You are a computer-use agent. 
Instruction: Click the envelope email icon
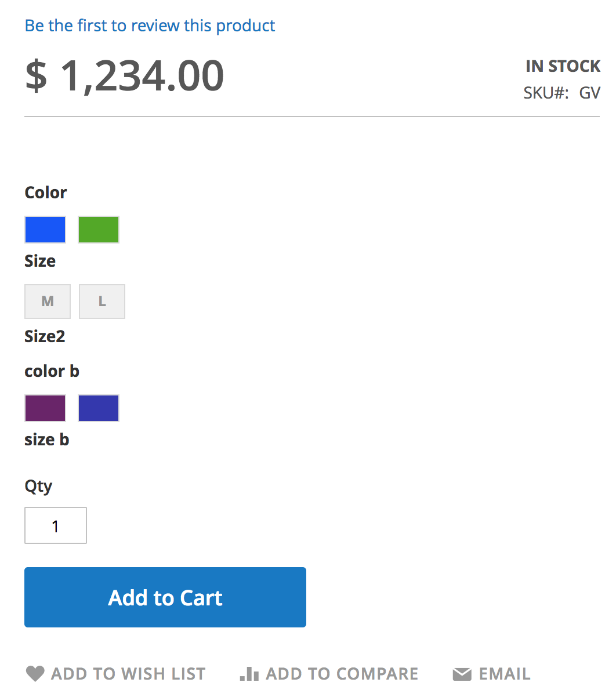point(462,674)
